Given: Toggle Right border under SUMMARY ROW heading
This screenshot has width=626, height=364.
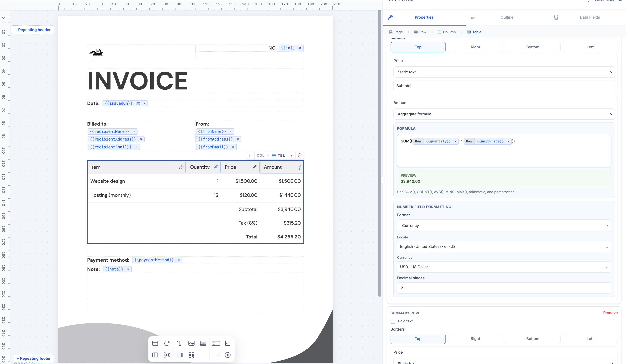Looking at the screenshot, I should coord(475,339).
